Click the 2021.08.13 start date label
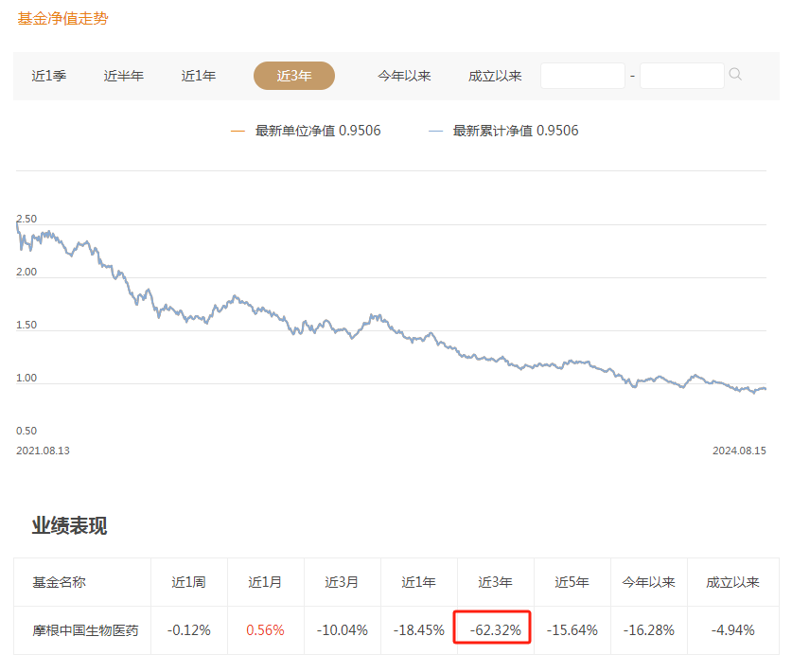 [x=44, y=451]
